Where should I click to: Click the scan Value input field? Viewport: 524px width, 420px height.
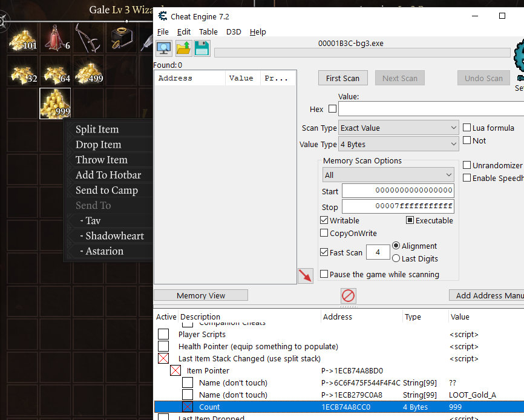[431, 109]
